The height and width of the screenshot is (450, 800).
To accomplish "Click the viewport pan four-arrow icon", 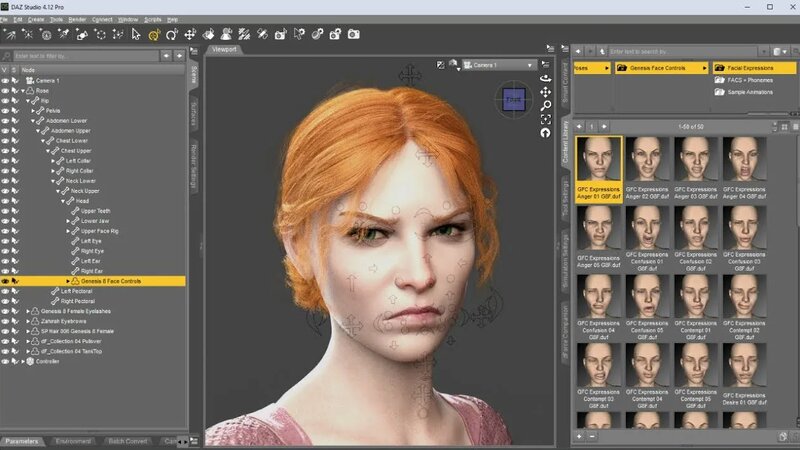I will point(545,92).
